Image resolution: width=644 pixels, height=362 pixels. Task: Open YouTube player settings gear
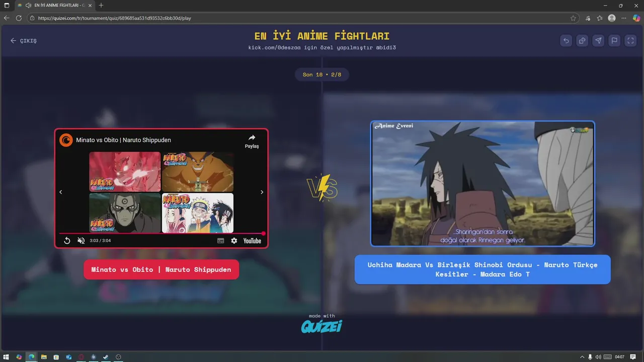point(234,241)
